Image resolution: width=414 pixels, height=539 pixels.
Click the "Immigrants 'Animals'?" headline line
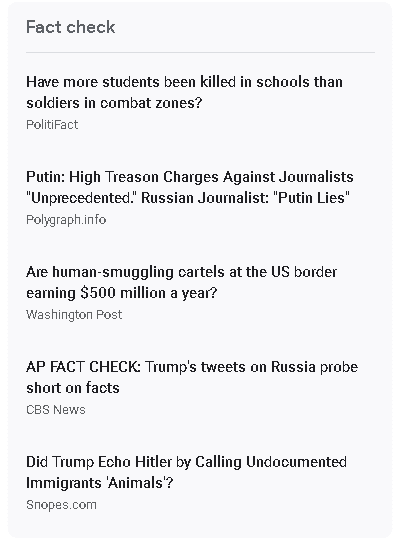tap(100, 483)
